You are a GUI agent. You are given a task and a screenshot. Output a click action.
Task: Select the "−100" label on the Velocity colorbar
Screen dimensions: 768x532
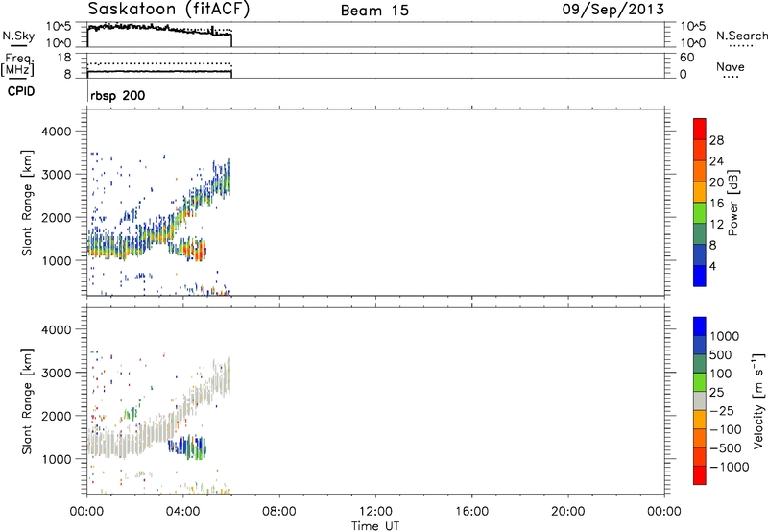point(726,429)
